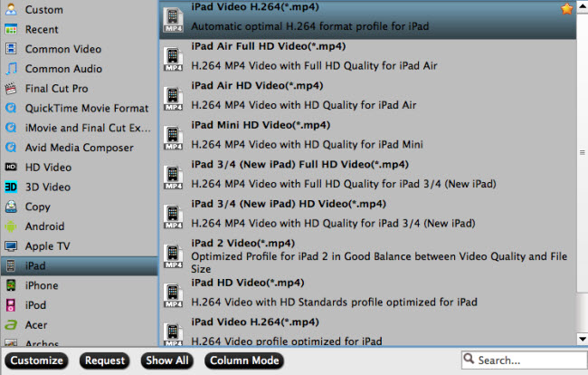Image resolution: width=588 pixels, height=375 pixels.
Task: Select iPad Air Full HD Video(*.mp4) profile
Action: (x=368, y=59)
